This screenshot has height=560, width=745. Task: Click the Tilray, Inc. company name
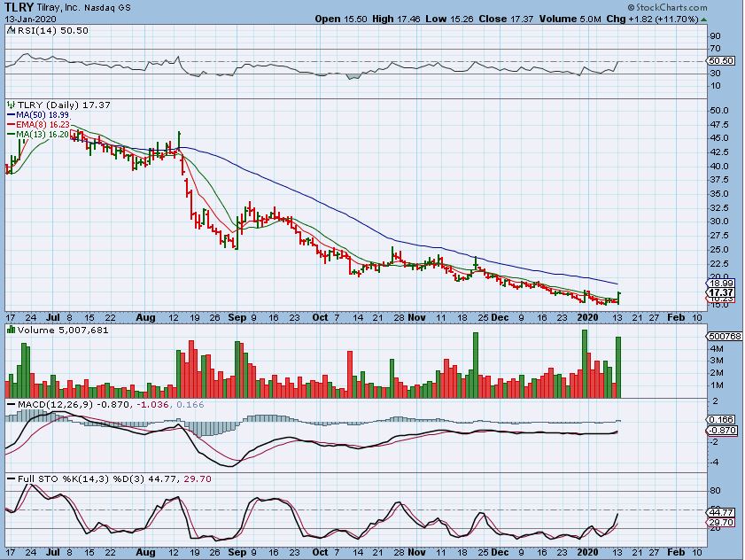pyautogui.click(x=59, y=8)
